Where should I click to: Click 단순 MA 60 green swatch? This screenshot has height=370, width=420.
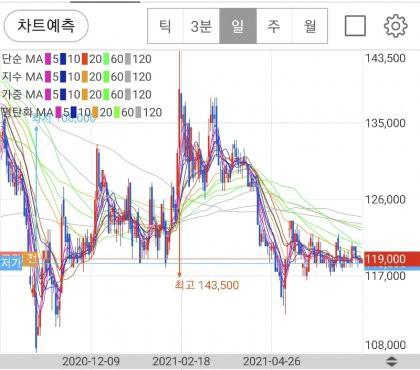point(106,59)
